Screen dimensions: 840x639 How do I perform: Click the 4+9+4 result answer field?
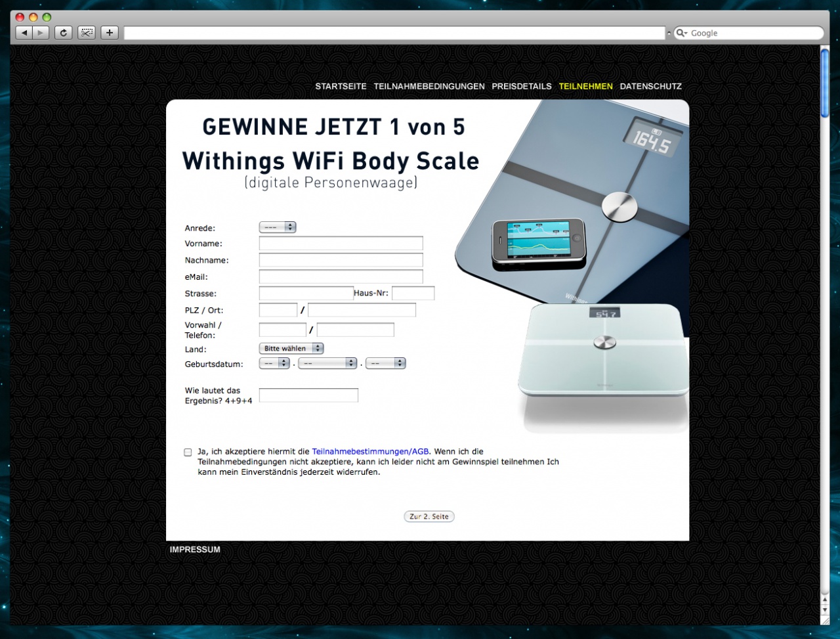308,395
